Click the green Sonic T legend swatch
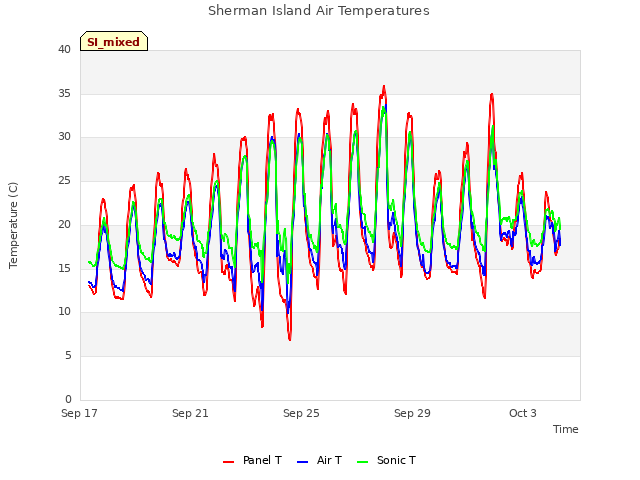640x480 pixels. pos(362,462)
